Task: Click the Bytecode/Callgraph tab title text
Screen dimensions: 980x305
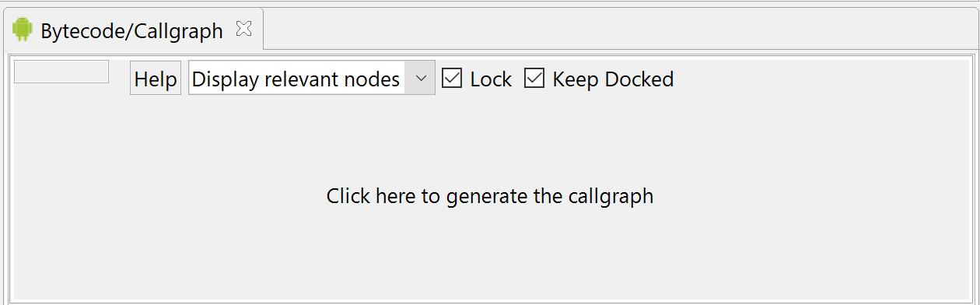Action: tap(131, 31)
